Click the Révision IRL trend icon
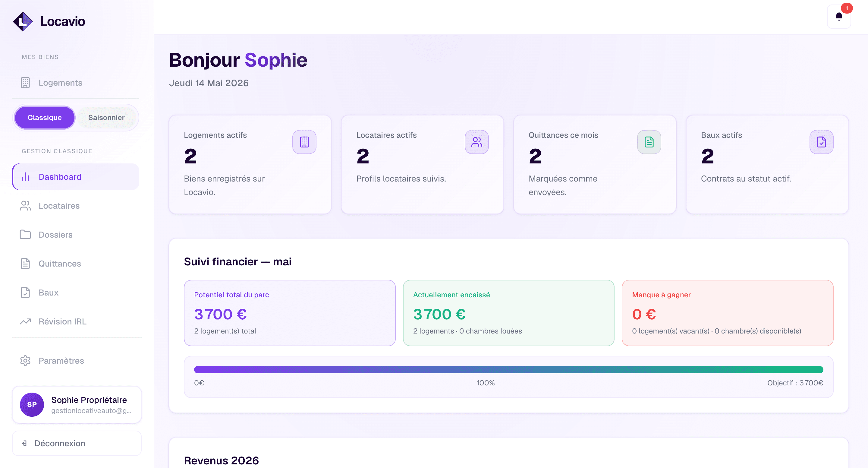 click(25, 322)
